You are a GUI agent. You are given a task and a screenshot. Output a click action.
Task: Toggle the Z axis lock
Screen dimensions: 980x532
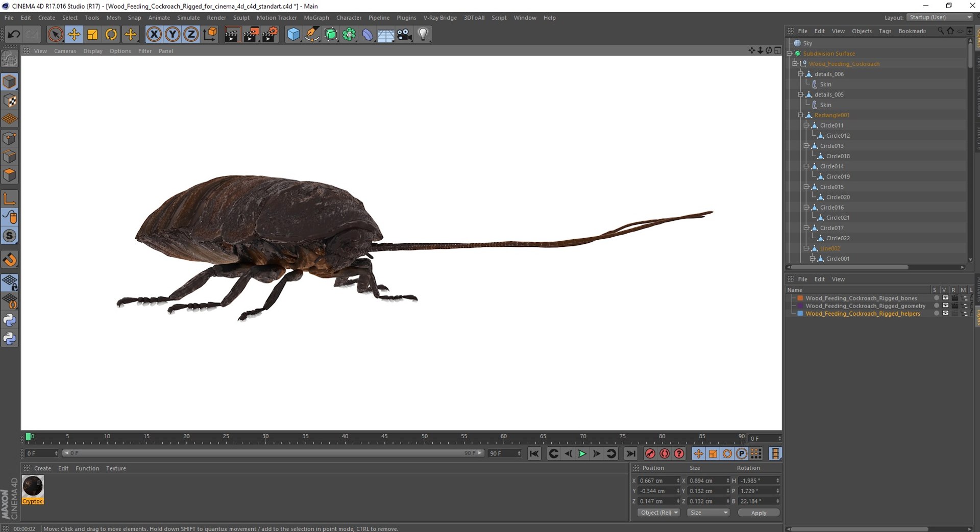(x=191, y=34)
